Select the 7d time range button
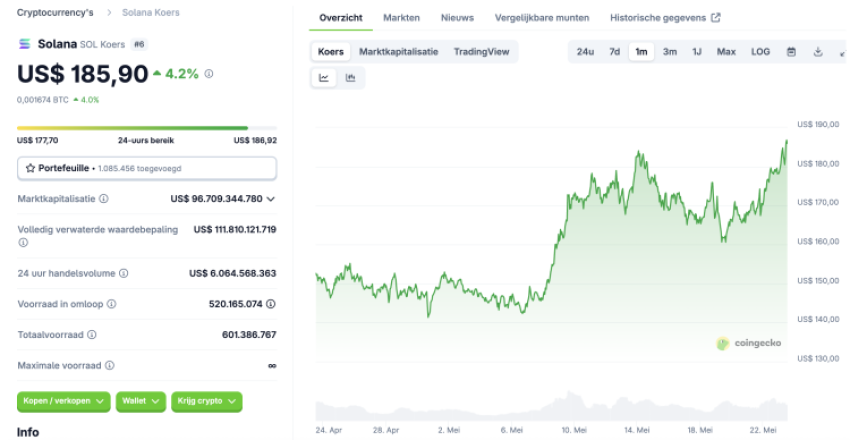Viewport: 850px width, 440px height. pos(614,51)
